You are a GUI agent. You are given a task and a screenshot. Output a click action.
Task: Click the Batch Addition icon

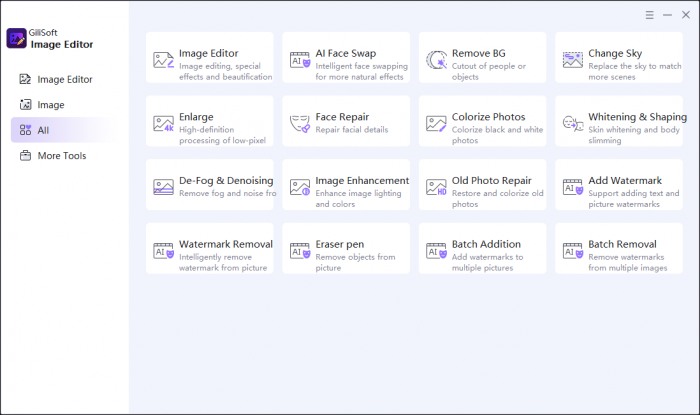coord(436,251)
